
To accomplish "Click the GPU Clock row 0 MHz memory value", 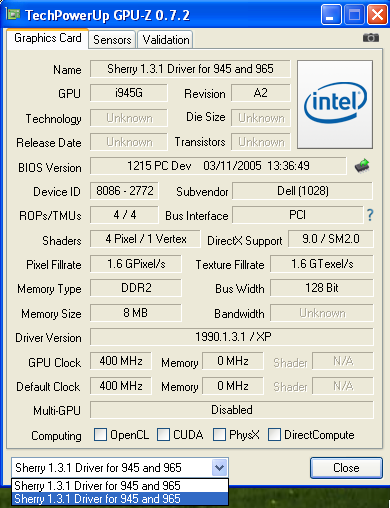I will tap(233, 361).
